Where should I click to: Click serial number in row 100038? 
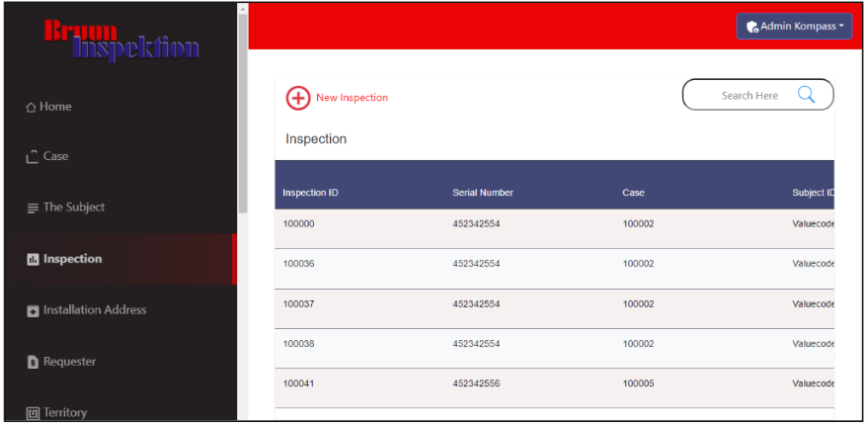(x=476, y=344)
